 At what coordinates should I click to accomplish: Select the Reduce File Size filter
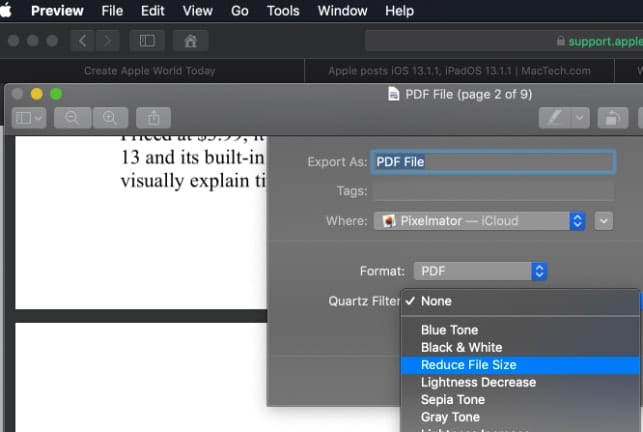(x=468, y=365)
